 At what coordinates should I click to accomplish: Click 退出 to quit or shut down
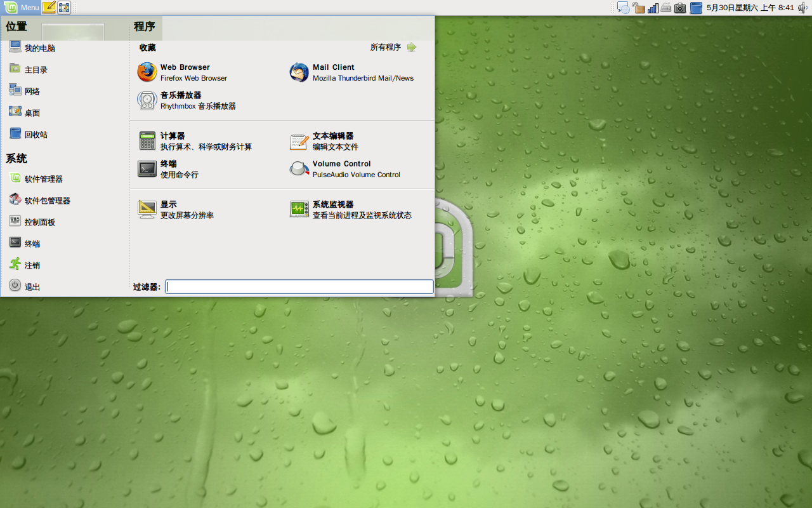pos(24,286)
